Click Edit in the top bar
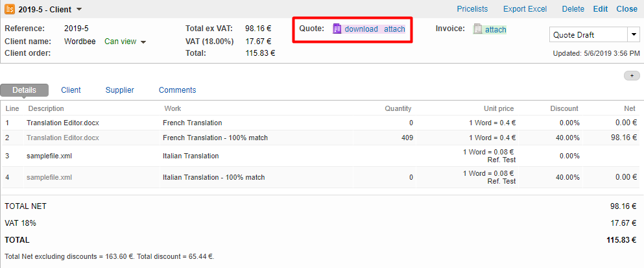Image resolution: width=644 pixels, height=268 pixels. point(600,9)
